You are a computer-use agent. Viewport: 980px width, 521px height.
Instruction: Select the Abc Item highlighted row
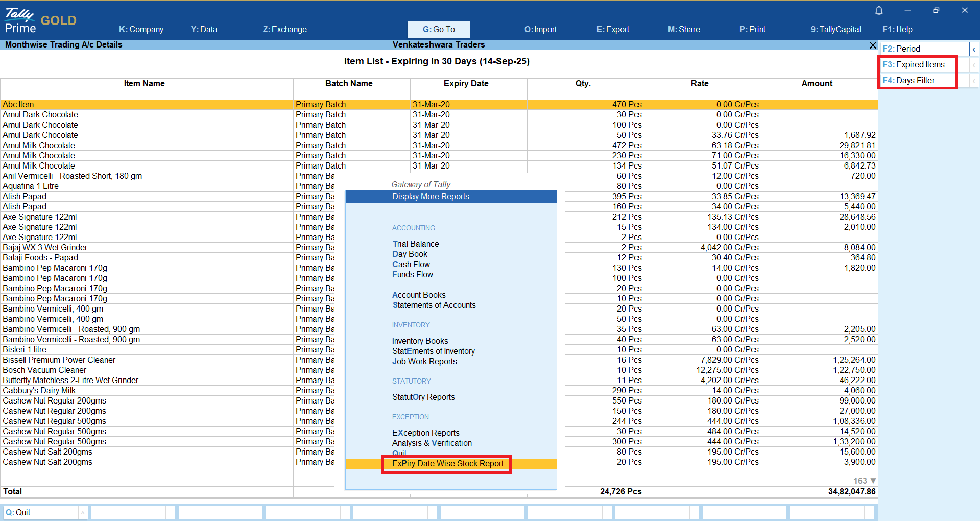pos(18,105)
